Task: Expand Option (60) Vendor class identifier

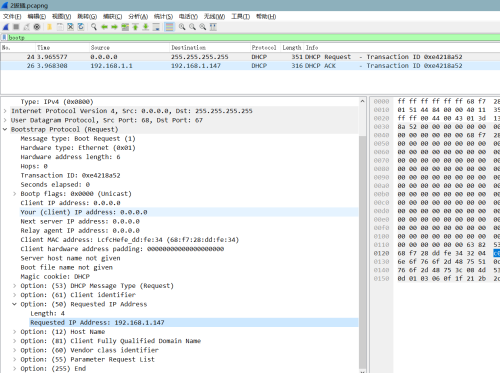Action: coord(14,350)
